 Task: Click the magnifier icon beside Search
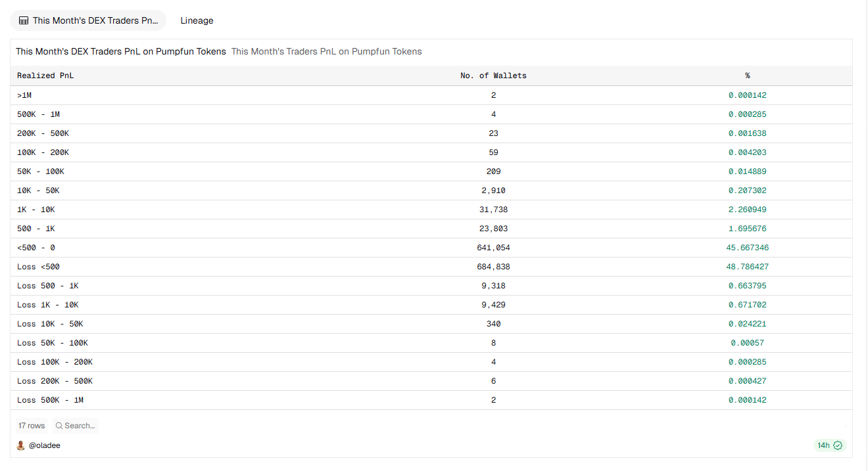59,426
